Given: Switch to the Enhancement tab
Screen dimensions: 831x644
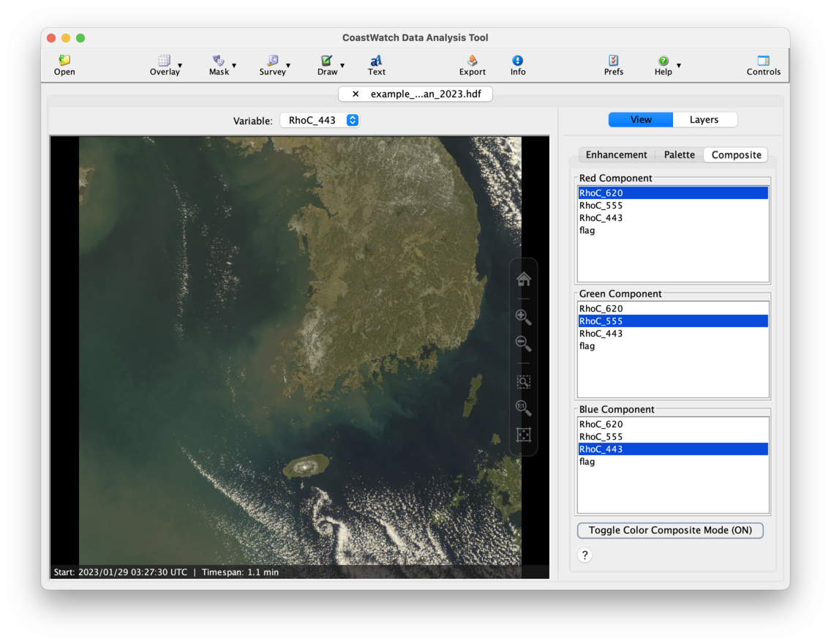Looking at the screenshot, I should (x=616, y=155).
